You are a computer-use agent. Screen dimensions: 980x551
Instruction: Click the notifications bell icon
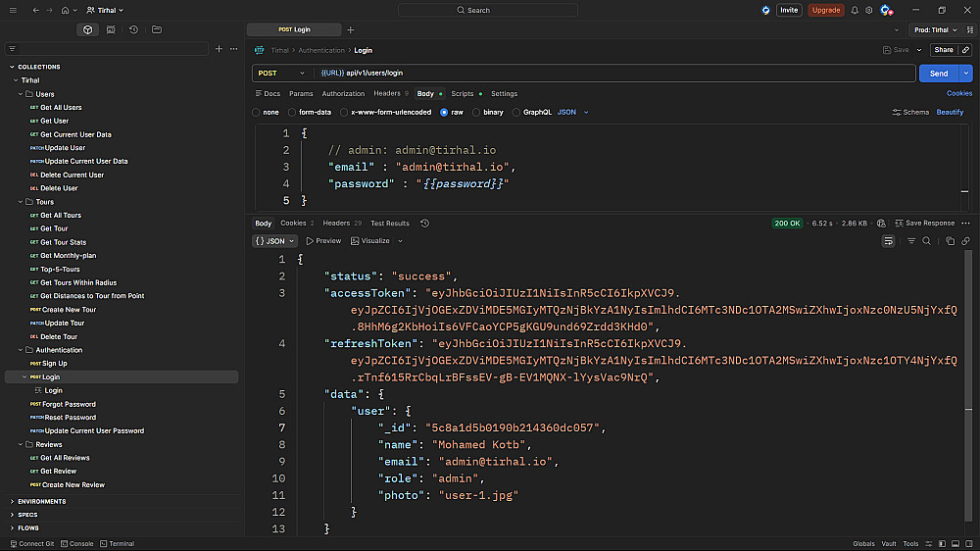pyautogui.click(x=855, y=10)
